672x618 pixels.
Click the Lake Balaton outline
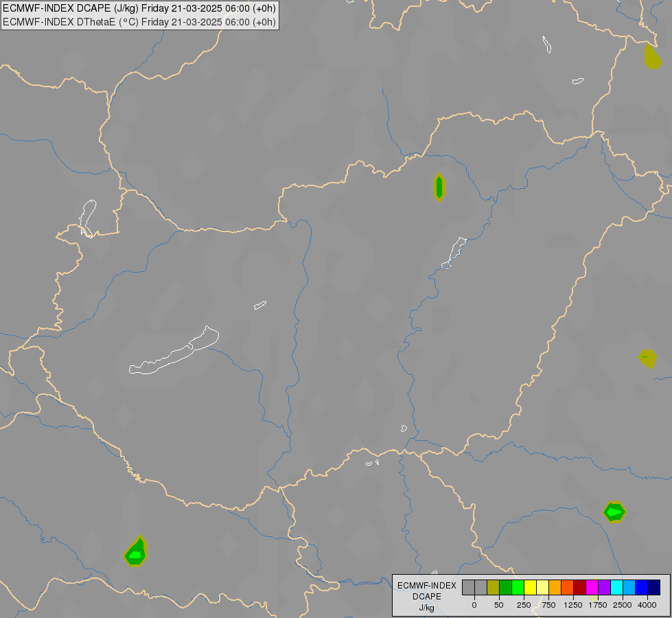(174, 352)
